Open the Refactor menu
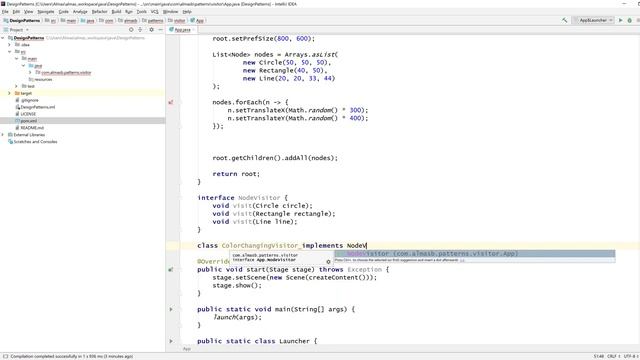This screenshot has width=640, height=360. pos(99,12)
